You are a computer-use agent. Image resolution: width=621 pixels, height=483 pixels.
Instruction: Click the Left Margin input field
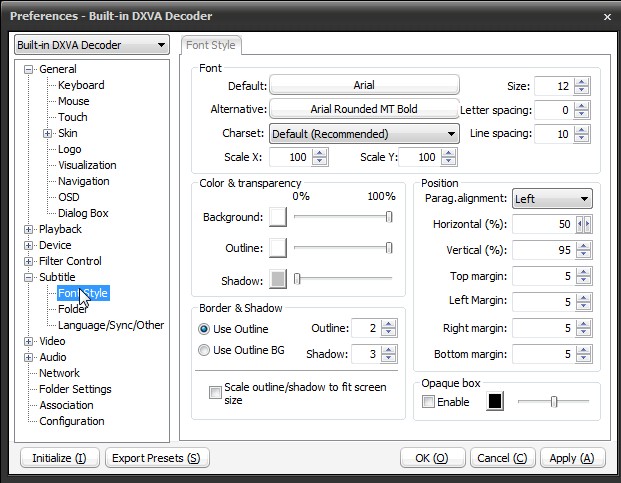[544, 302]
